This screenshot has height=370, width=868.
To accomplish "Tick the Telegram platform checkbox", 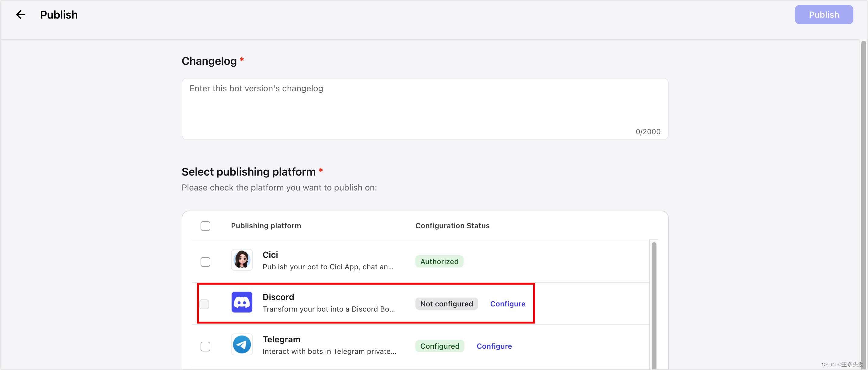I will click(x=205, y=346).
